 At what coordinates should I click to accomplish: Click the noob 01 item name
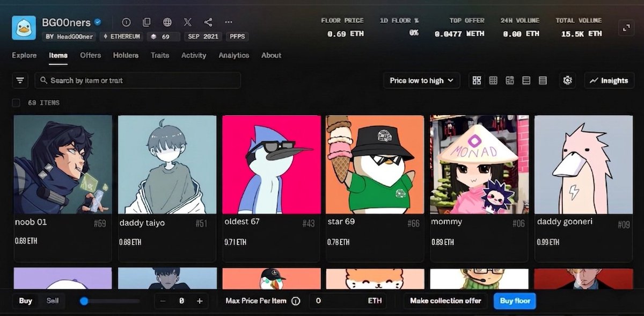coord(31,222)
